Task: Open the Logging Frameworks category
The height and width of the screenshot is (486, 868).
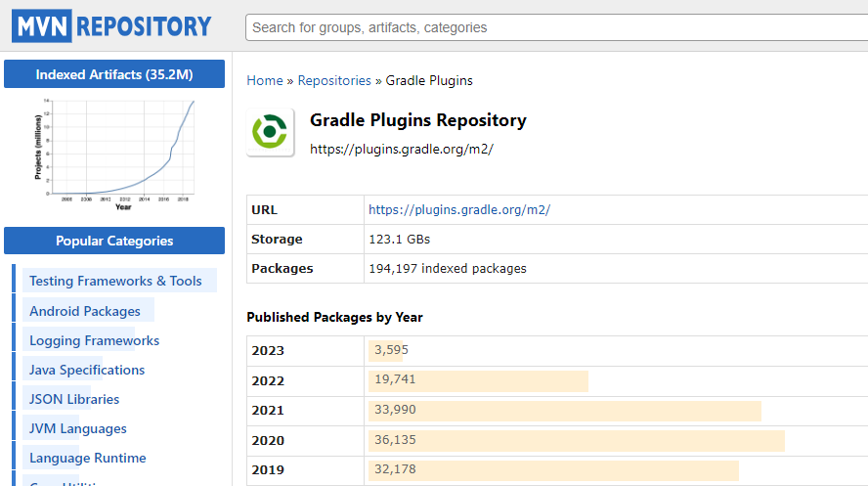Action: coord(94,340)
